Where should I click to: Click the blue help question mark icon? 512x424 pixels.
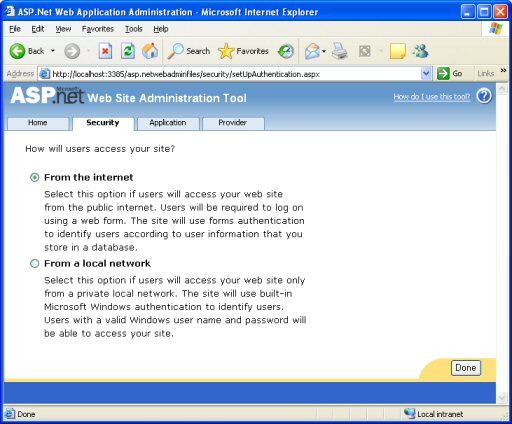point(484,96)
